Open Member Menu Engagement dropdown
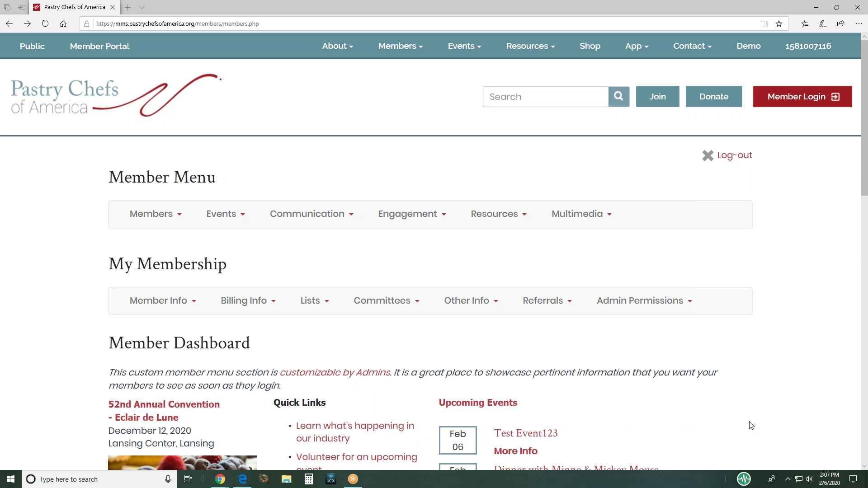Screen dimensions: 868x488 click(412, 214)
